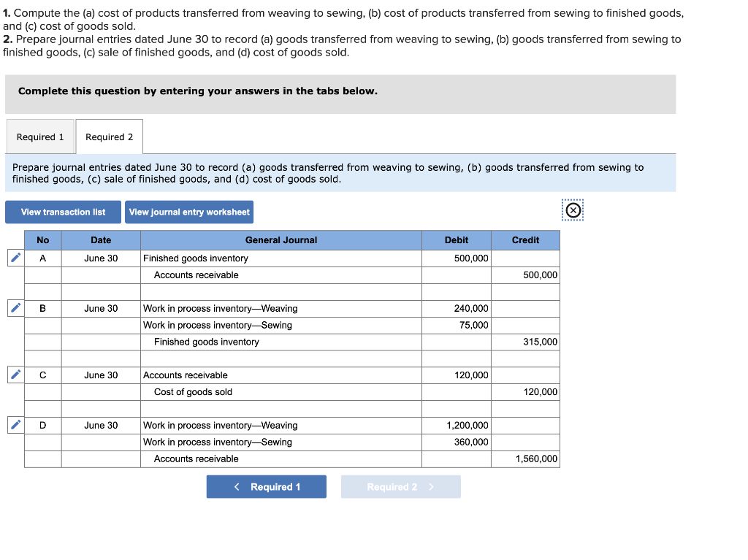Click the 1,560,000 credit amount
Image resolution: width=748 pixels, height=560 pixels.
tap(526, 459)
